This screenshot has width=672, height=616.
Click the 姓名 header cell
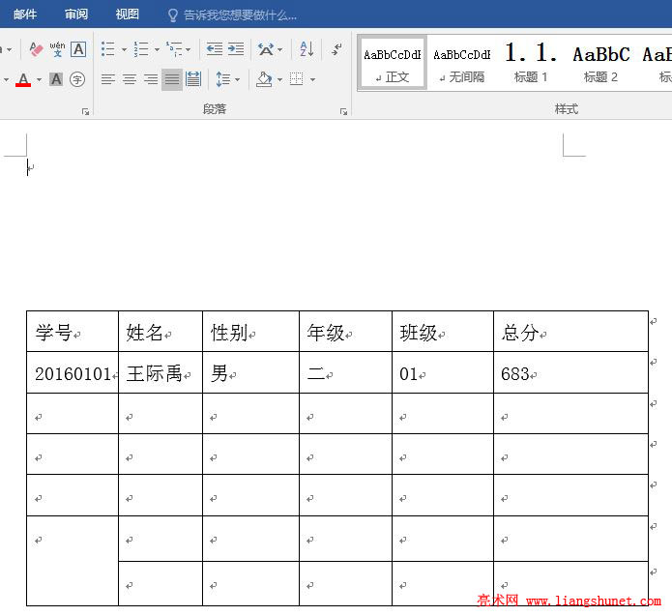coord(161,332)
